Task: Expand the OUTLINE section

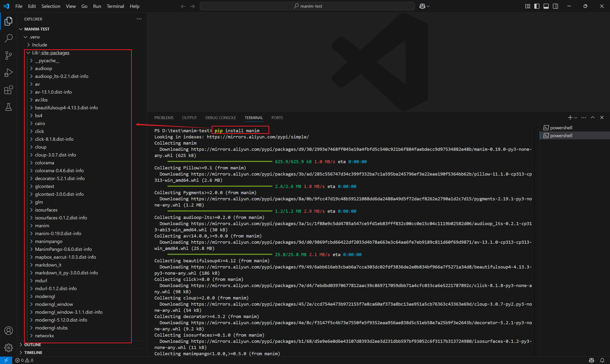Action: point(32,345)
